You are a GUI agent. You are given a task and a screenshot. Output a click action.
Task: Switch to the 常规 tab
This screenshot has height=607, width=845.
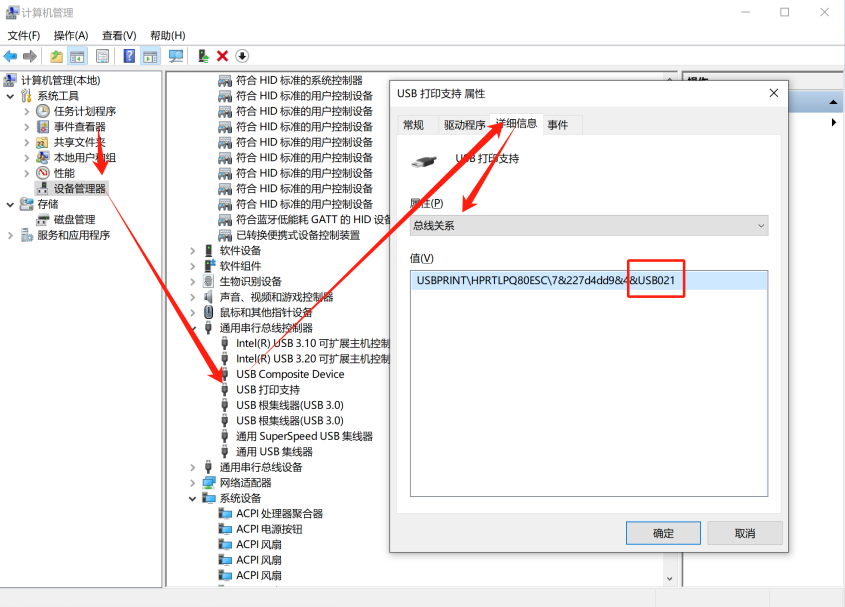(x=413, y=125)
